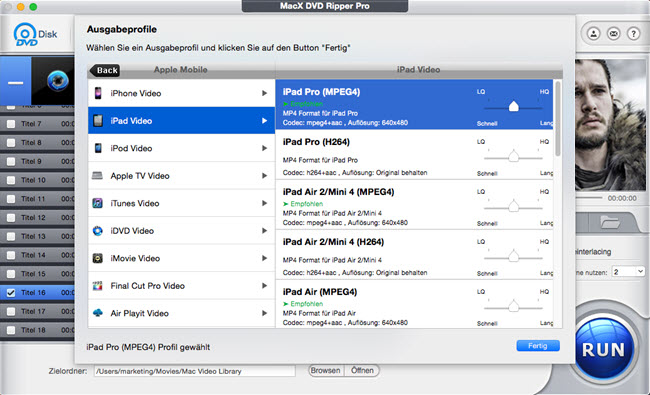
Task: Toggle the Titel 14 checkbox
Action: 11,255
